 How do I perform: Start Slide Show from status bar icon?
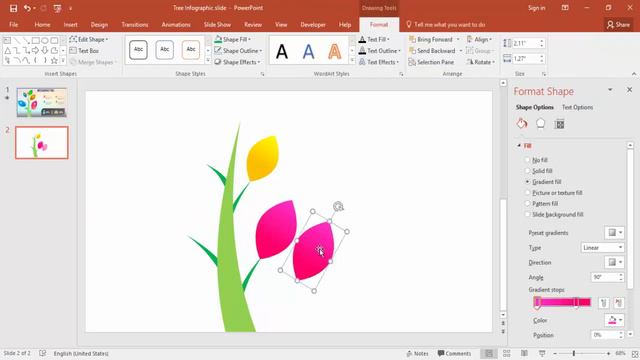coord(542,353)
